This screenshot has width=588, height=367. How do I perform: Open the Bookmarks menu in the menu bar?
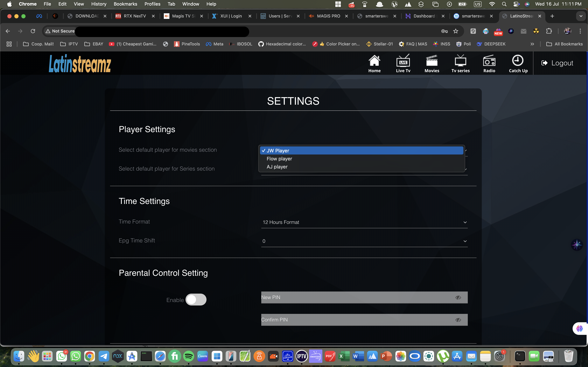pyautogui.click(x=125, y=4)
